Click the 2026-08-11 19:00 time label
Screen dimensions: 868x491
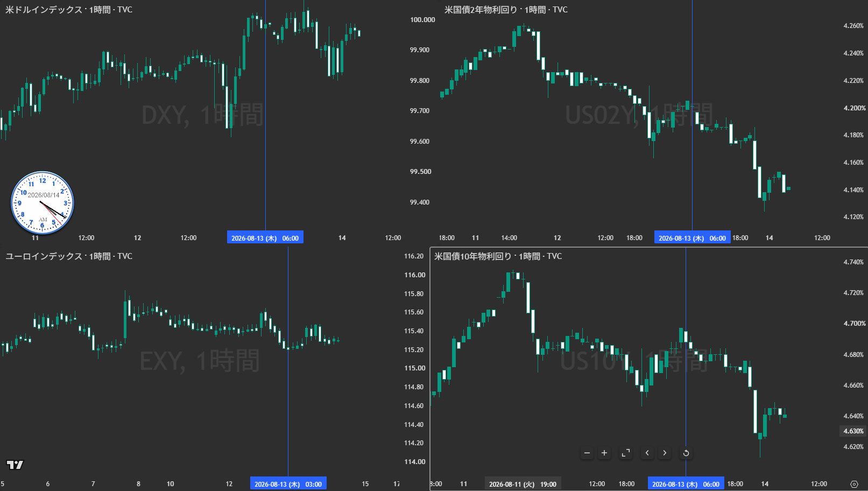(x=523, y=484)
